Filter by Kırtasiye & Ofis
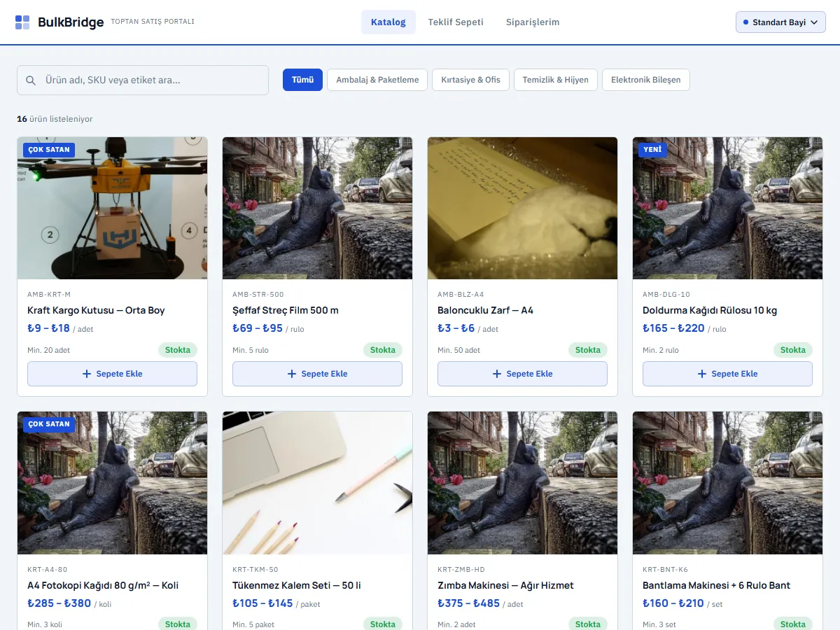The width and height of the screenshot is (840, 630). tap(470, 80)
